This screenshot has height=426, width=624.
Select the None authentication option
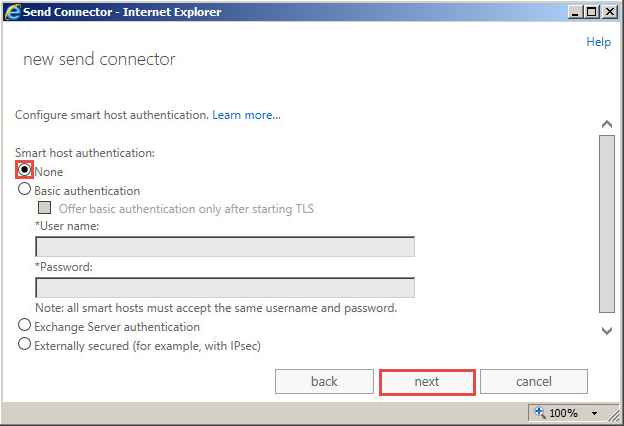pos(25,171)
